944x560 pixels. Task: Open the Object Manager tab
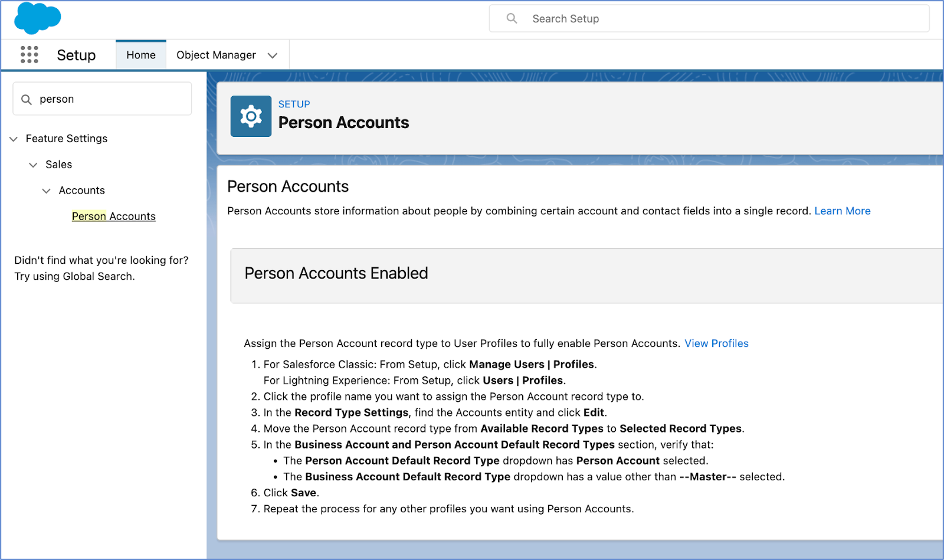pos(216,54)
